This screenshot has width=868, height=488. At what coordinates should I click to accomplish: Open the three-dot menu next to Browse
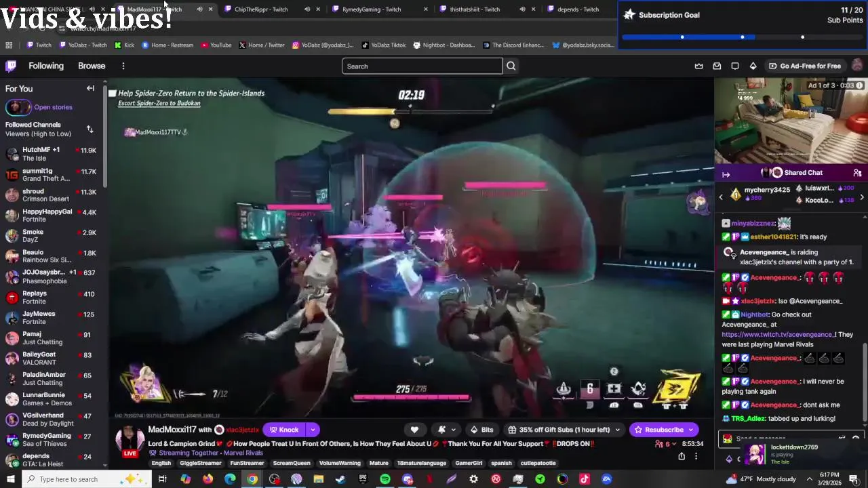point(123,66)
